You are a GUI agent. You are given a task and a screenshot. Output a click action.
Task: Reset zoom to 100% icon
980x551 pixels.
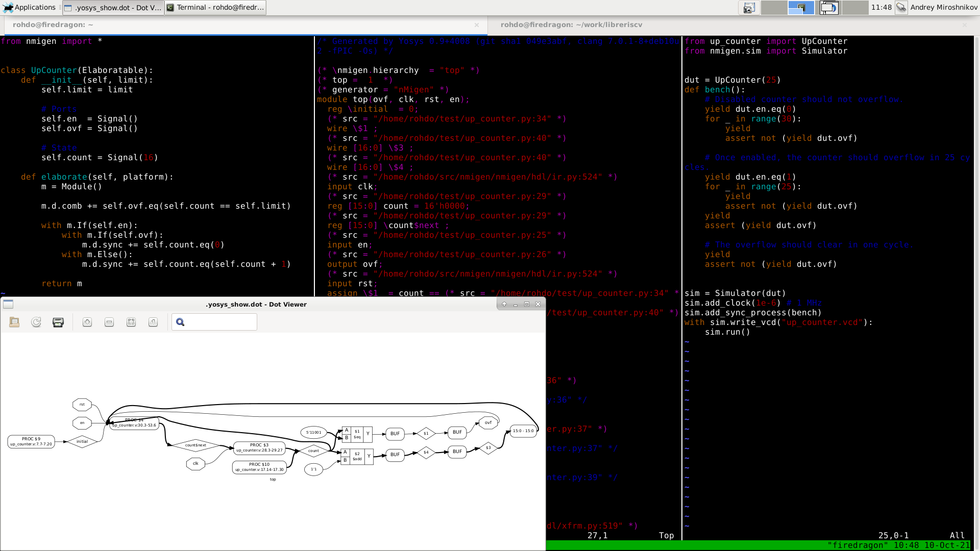coord(153,322)
